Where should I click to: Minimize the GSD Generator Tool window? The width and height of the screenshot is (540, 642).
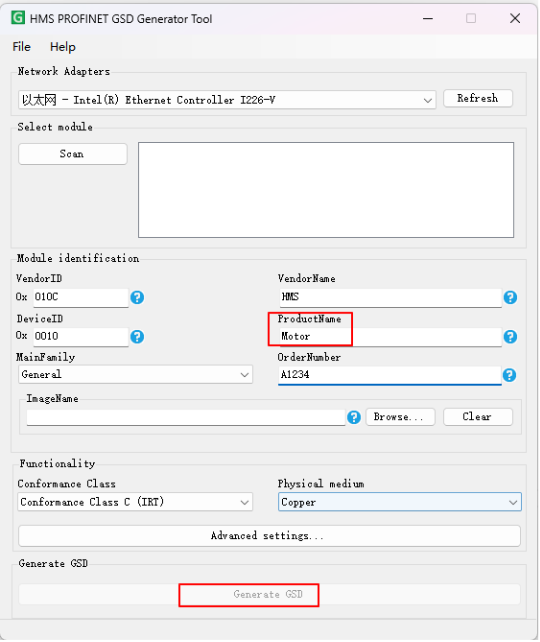[428, 18]
